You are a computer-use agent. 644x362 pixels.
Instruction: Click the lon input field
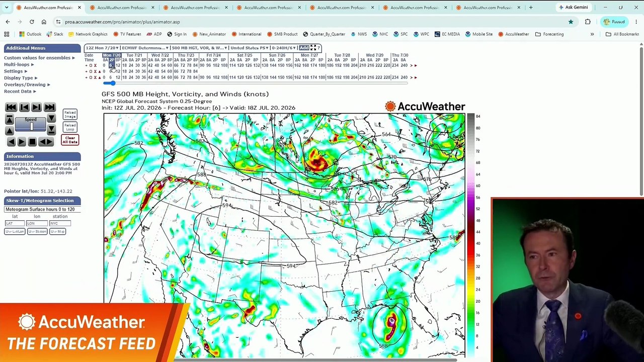[37, 223]
